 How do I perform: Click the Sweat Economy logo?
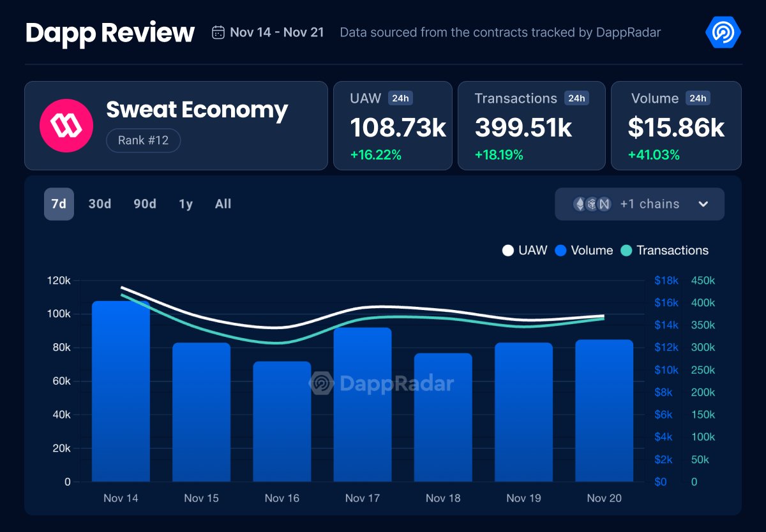[66, 125]
